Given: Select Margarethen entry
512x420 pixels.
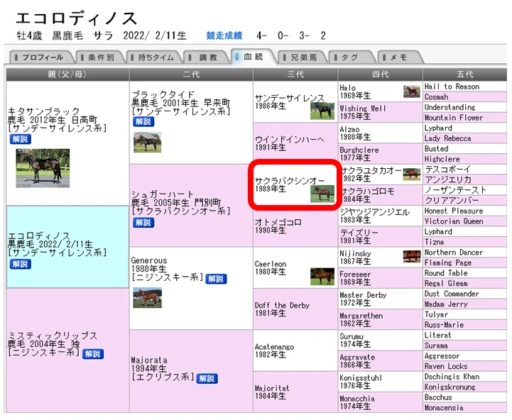Looking at the screenshot, I should click(381, 319).
